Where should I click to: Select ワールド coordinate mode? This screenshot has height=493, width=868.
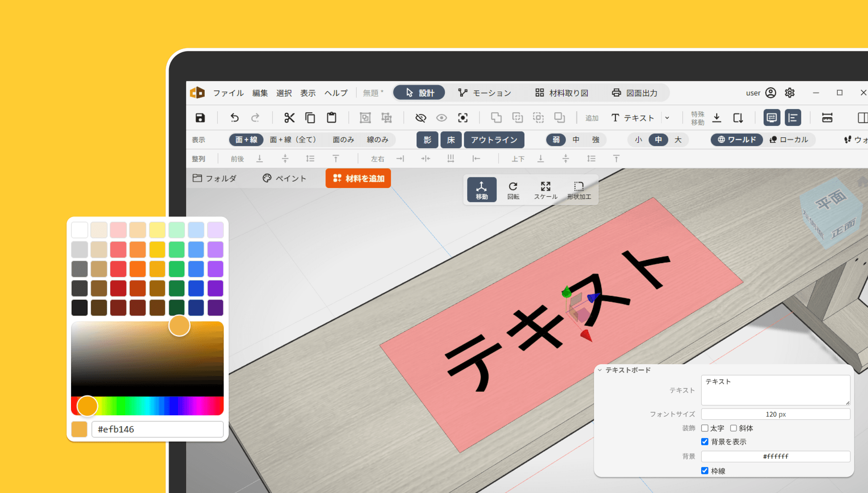(x=737, y=140)
